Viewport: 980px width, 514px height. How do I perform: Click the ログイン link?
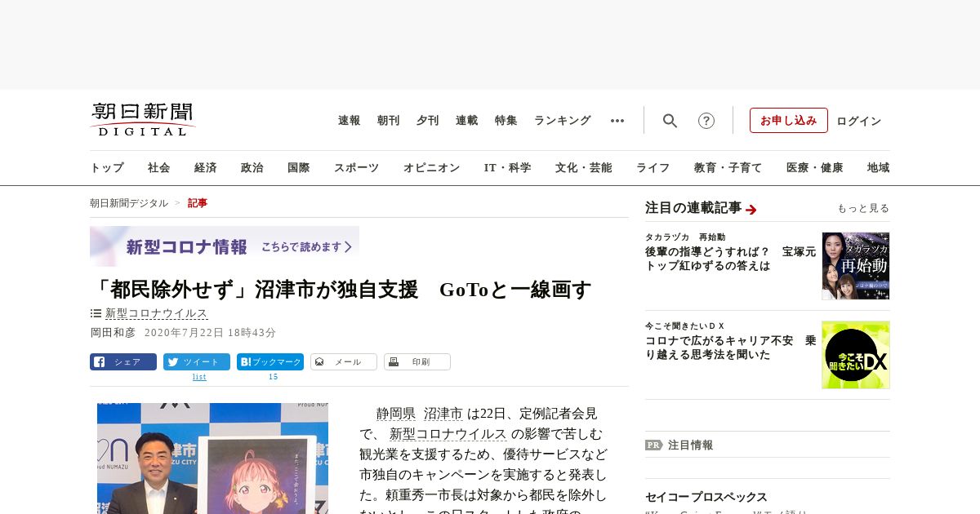[859, 121]
